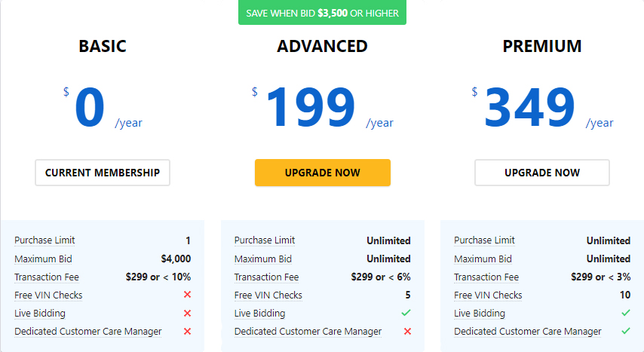Click the green Save When Bid $3,500 banner

tap(323, 13)
